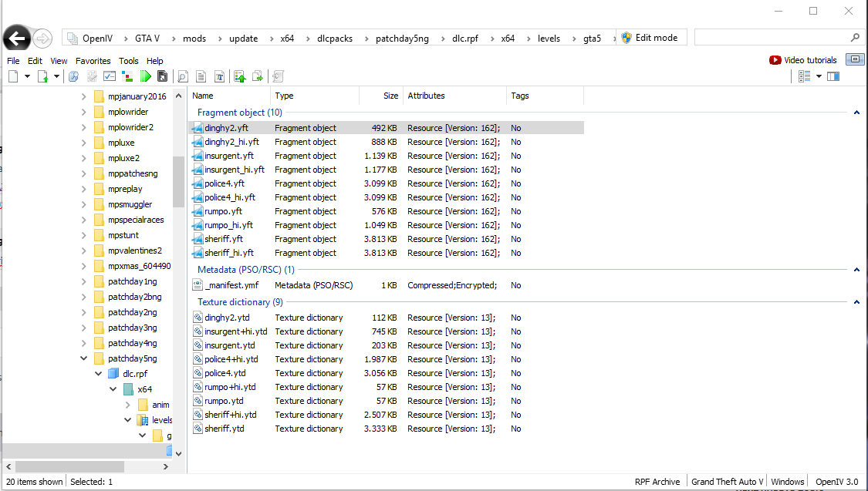Click the text T document toolbar icon
The image size is (868, 491).
pyautogui.click(x=220, y=76)
